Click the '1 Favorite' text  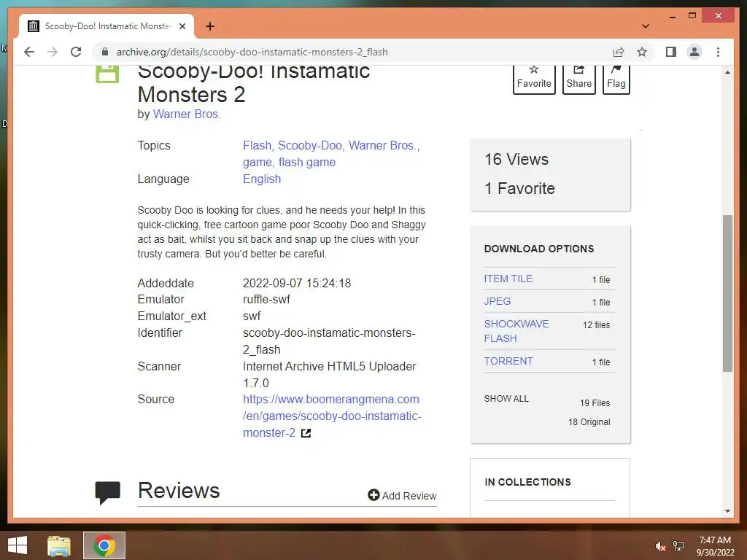pos(519,189)
